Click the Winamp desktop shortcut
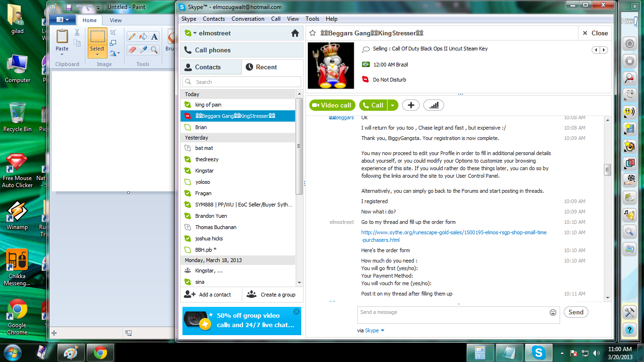 coord(17,216)
